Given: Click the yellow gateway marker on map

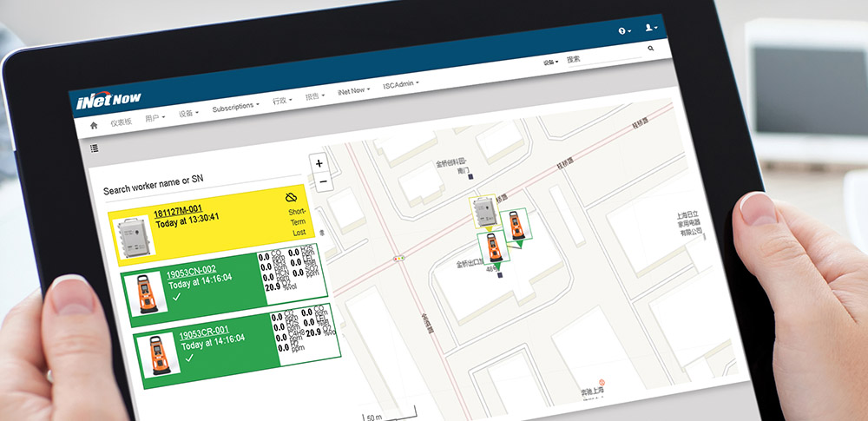Looking at the screenshot, I should click(x=482, y=211).
